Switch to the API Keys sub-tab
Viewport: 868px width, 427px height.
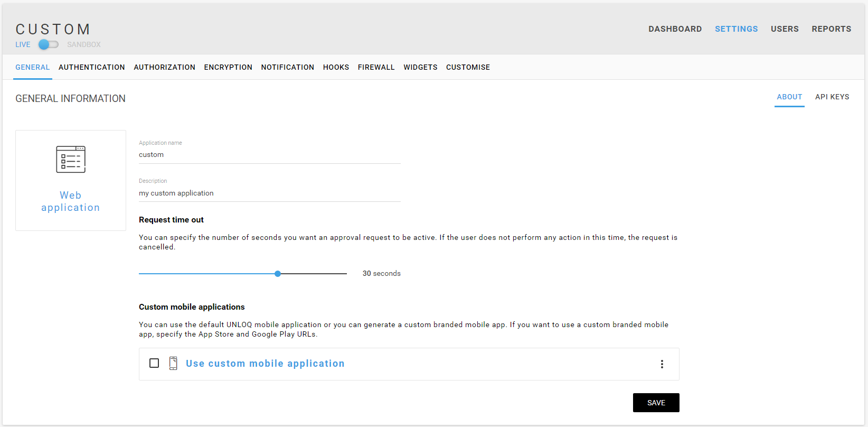click(832, 97)
